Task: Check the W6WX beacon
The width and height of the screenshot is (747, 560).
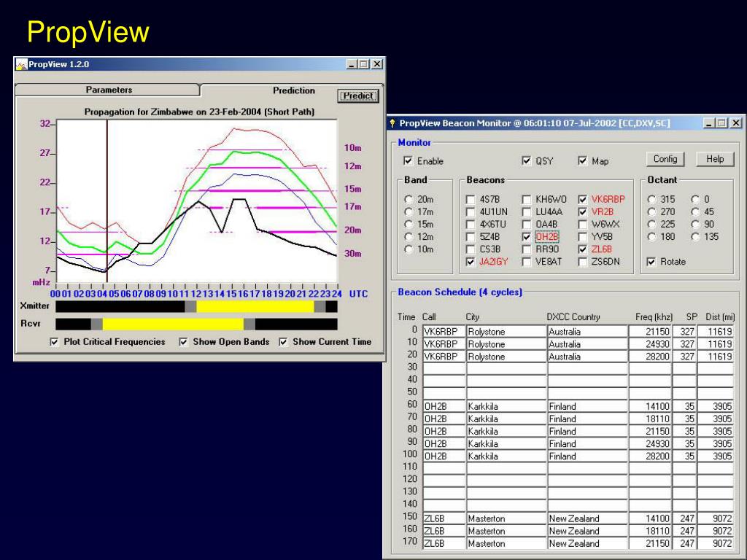Action: click(583, 225)
